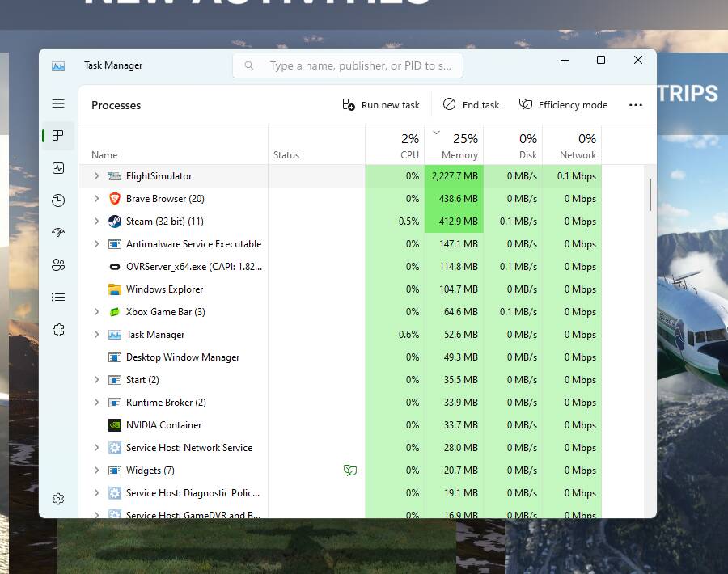Open Task Manager settings gear
728x574 pixels.
(58, 499)
